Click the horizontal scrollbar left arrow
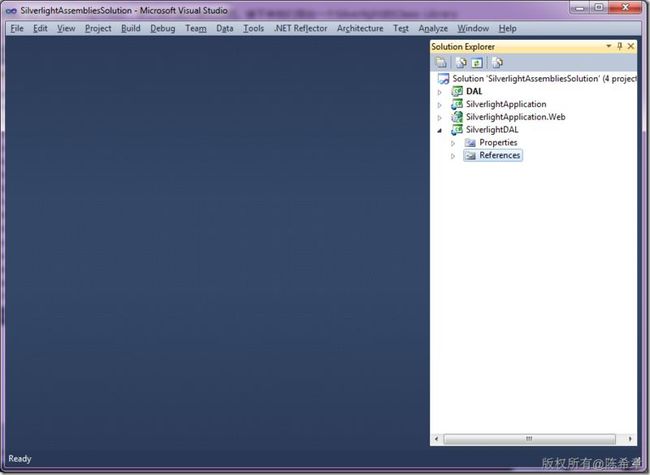The width and height of the screenshot is (650, 475). pyautogui.click(x=436, y=439)
